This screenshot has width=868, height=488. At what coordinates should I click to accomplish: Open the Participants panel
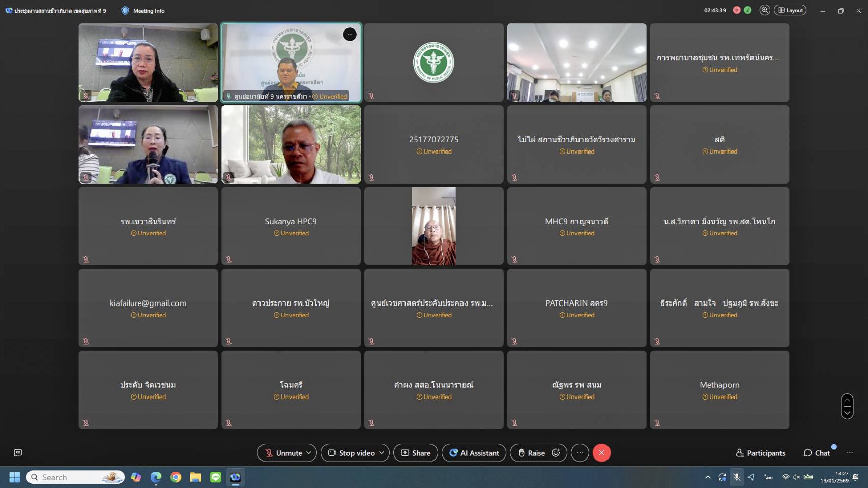point(760,453)
